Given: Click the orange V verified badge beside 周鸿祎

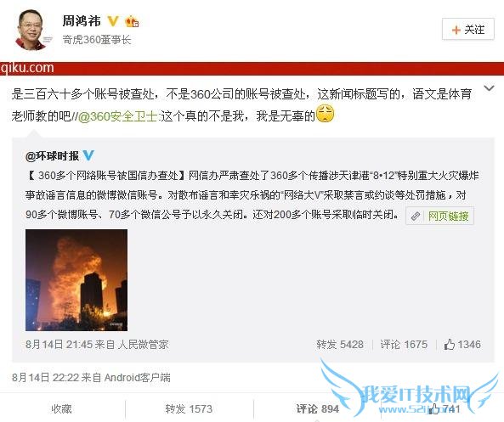Looking at the screenshot, I should point(113,21).
